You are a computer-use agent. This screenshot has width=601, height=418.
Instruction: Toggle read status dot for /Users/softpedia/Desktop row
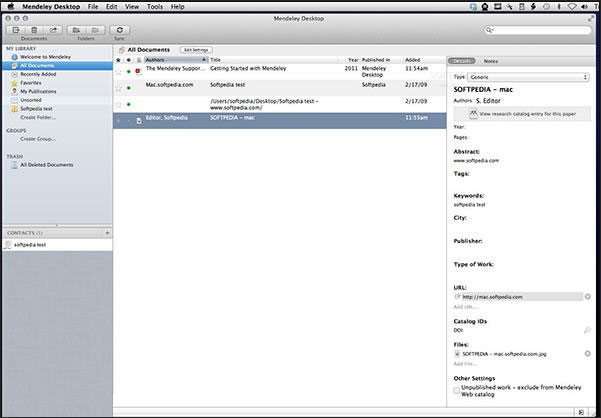pyautogui.click(x=129, y=104)
